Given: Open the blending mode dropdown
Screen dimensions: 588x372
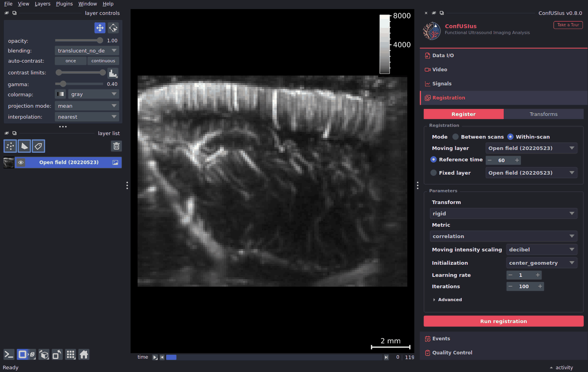Looking at the screenshot, I should [x=87, y=50].
